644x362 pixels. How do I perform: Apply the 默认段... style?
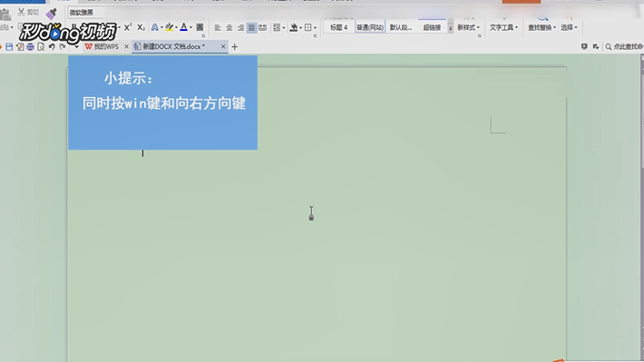coord(400,27)
